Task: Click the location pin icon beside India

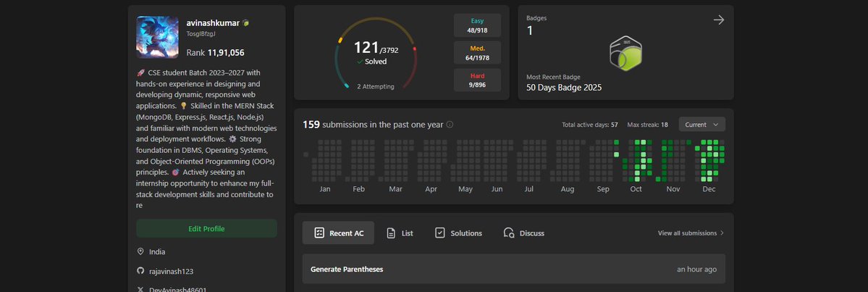Action: coord(140,251)
